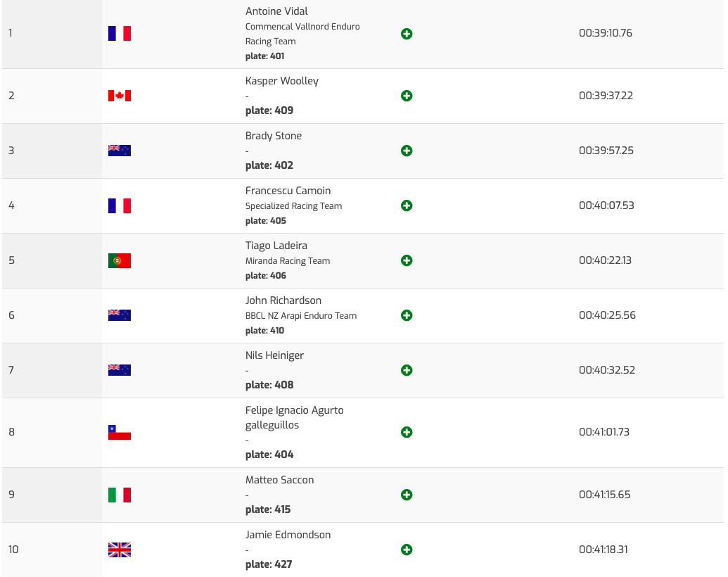Open rider name Antoine Vidal
The image size is (728, 577).
[x=276, y=11]
